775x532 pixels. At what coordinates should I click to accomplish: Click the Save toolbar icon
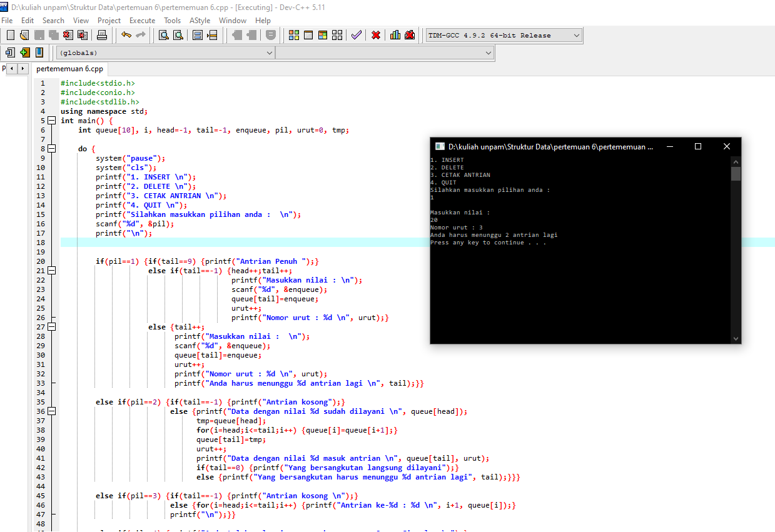coord(39,35)
